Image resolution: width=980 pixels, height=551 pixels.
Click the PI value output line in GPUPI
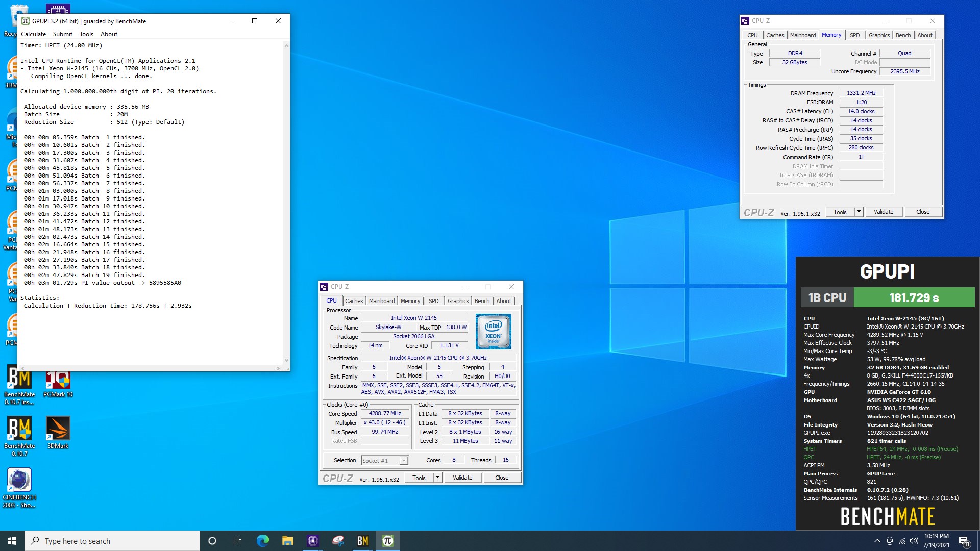coord(102,283)
